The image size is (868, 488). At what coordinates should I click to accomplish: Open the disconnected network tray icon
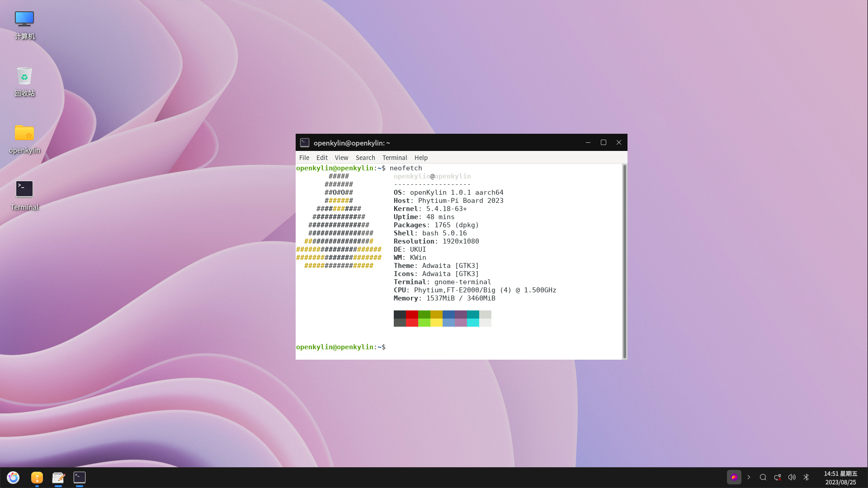pyautogui.click(x=778, y=477)
